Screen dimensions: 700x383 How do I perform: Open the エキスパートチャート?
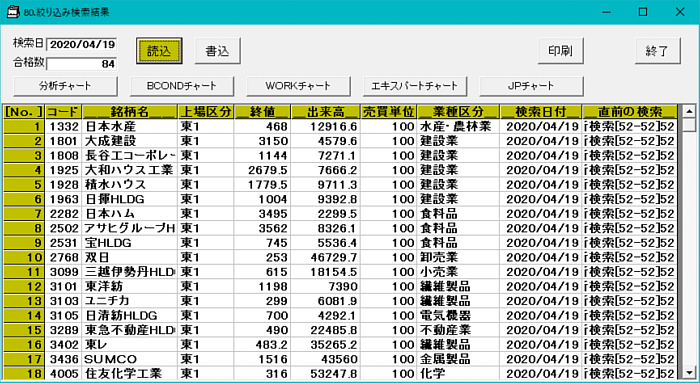(x=415, y=86)
